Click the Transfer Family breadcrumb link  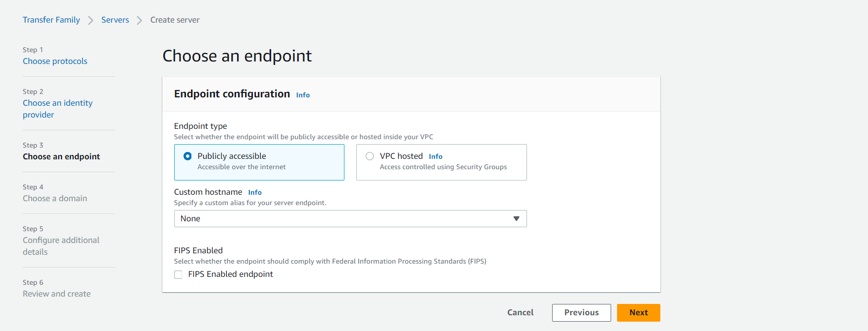point(51,20)
